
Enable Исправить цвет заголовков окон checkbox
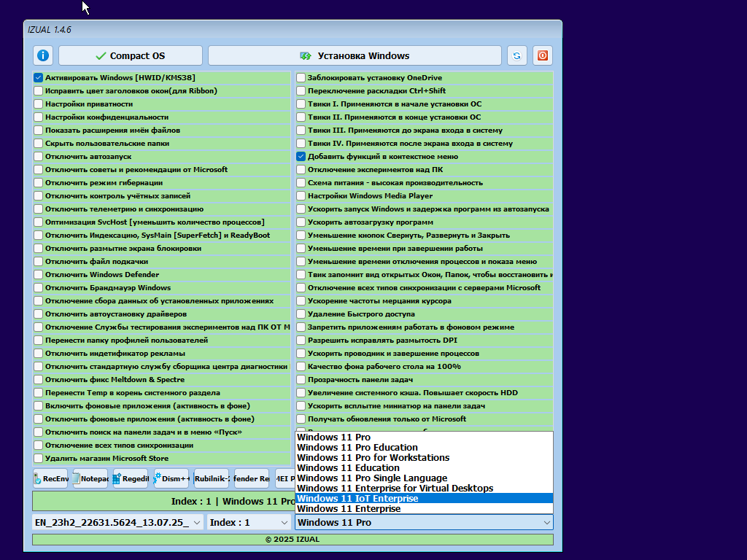click(39, 91)
